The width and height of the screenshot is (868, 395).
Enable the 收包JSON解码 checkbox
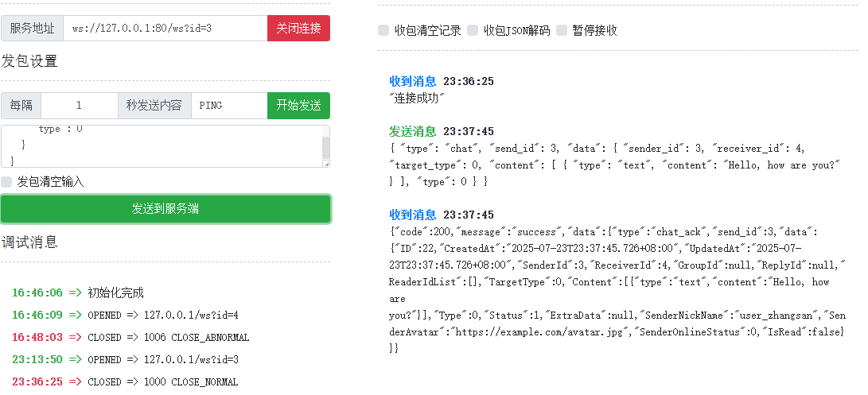pyautogui.click(x=473, y=30)
